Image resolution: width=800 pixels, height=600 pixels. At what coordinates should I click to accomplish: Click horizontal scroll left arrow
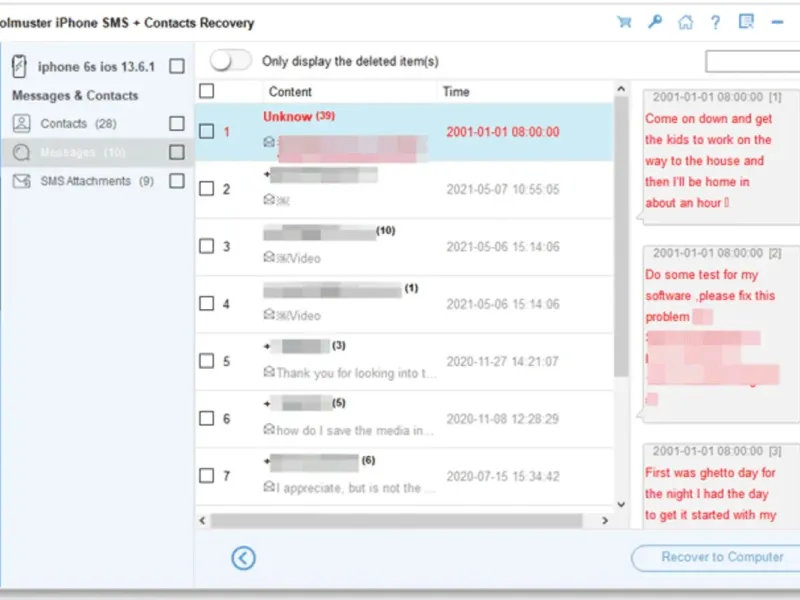[x=203, y=520]
